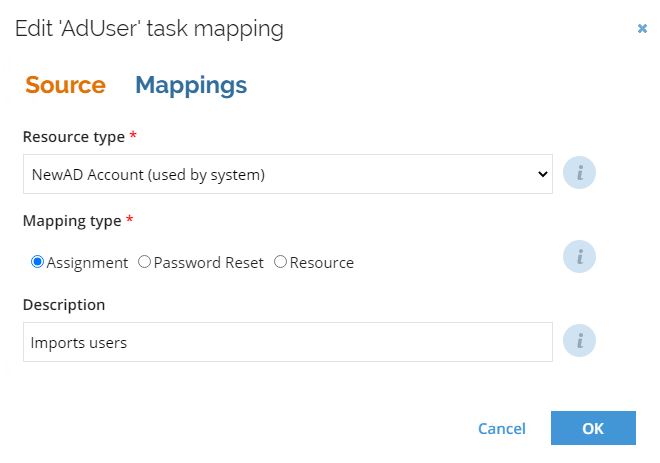The image size is (660, 463).
Task: Confirm changes with the OK button
Action: tap(593, 428)
